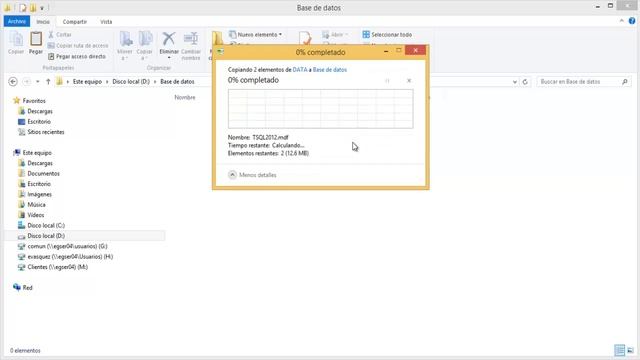Click the Pegar clipboard icon
This screenshot has width=640, height=360.
tap(36, 39)
